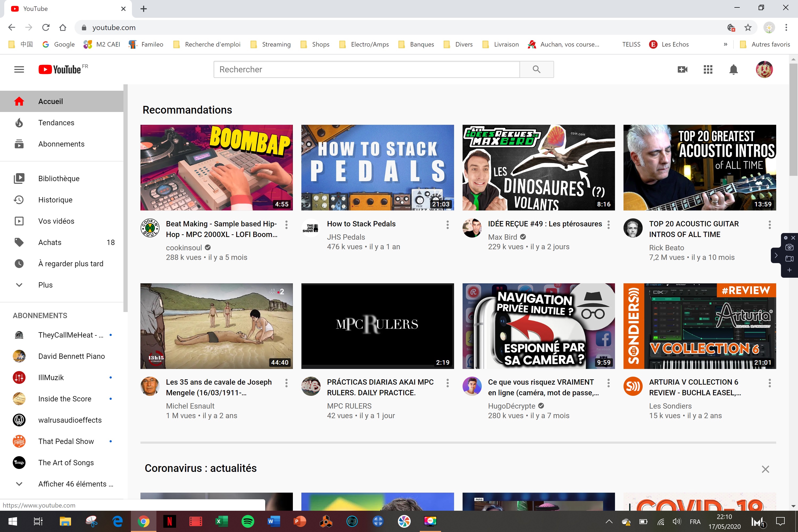Open the hamburger guide menu icon
The image size is (798, 532).
click(x=19, y=69)
